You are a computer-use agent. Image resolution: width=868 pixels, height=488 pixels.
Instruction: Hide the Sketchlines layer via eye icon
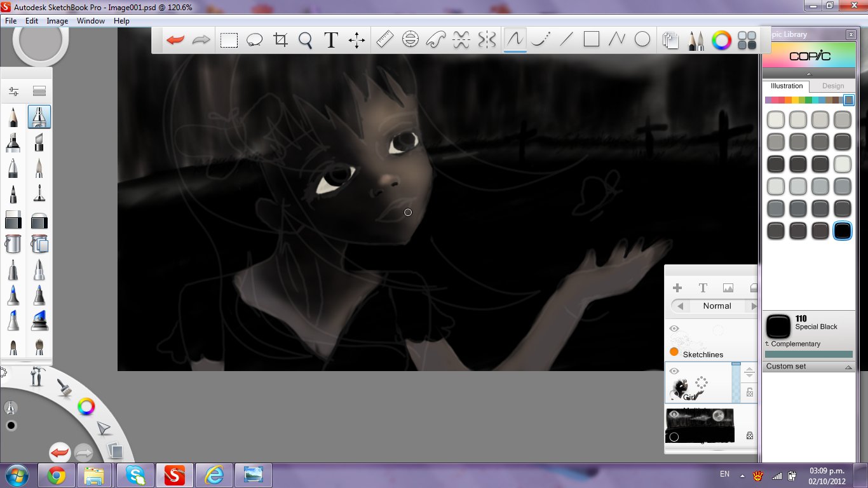[x=674, y=329]
